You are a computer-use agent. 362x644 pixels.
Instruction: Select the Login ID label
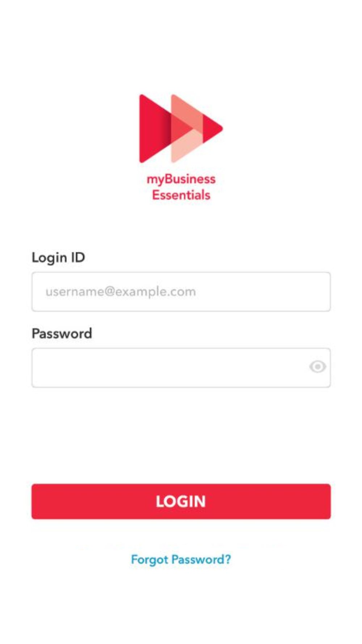(x=58, y=258)
